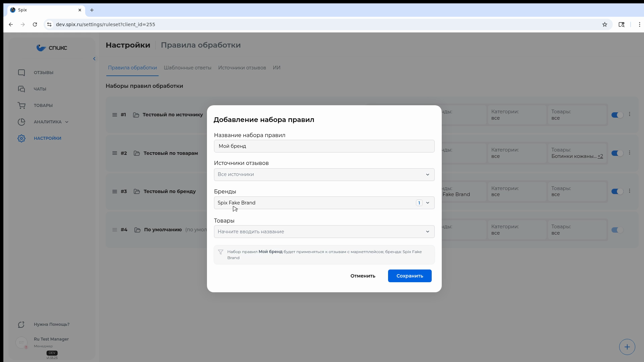Open the Отзывы sidebar icon
Viewport: 644px width, 362px height.
[21, 73]
